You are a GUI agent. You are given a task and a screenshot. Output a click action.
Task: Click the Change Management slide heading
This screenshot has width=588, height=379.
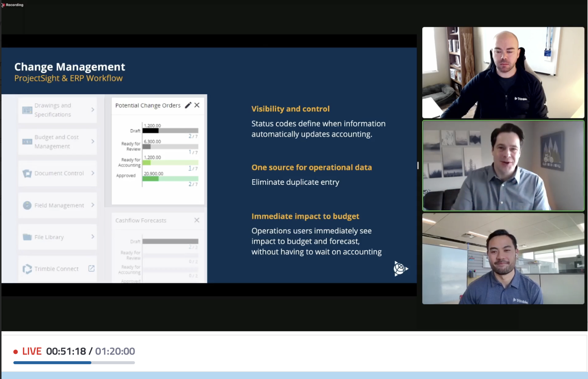(70, 67)
